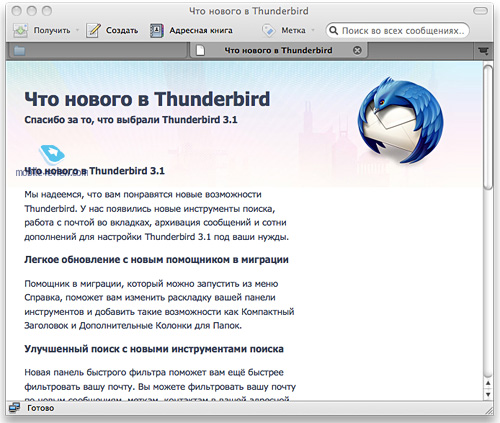Click the page icon in the tab
Image resolution: width=500 pixels, height=423 pixels.
tap(200, 50)
